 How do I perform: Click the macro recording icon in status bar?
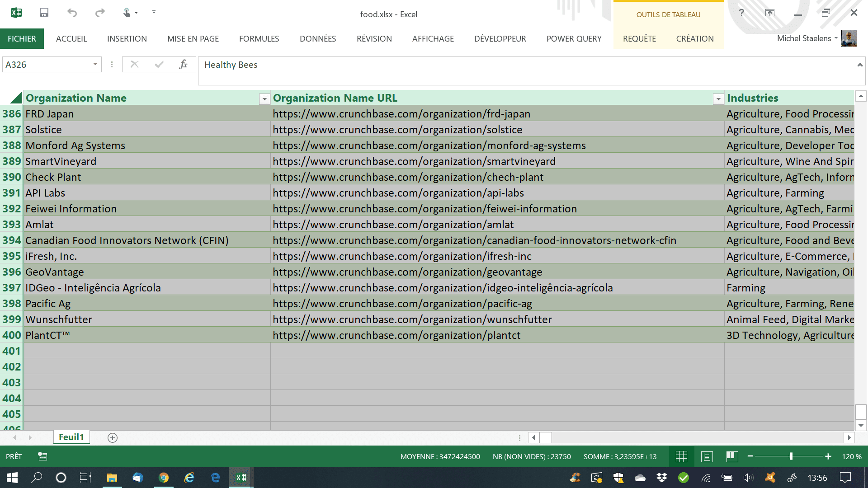tap(42, 456)
